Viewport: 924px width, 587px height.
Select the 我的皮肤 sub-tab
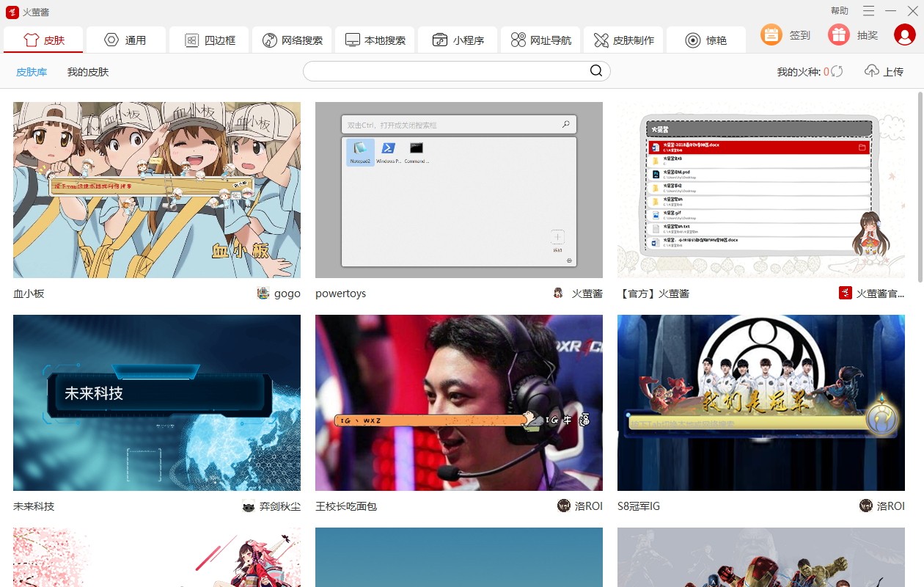click(88, 72)
